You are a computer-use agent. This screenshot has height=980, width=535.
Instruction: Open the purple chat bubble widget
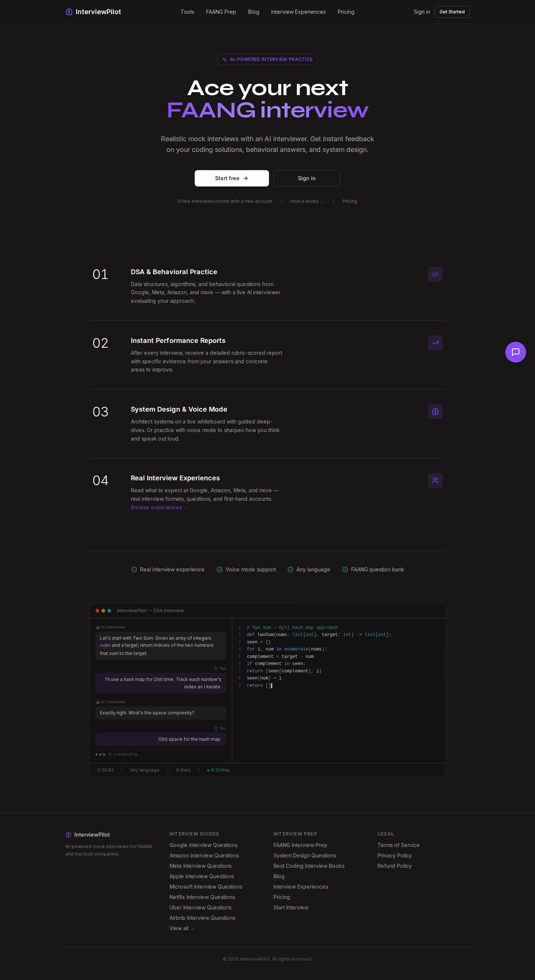(515, 352)
